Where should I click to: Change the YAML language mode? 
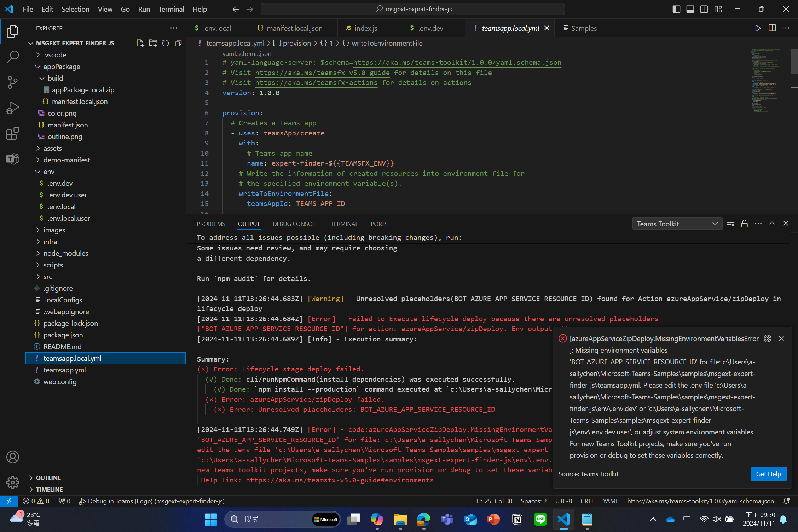(x=611, y=501)
